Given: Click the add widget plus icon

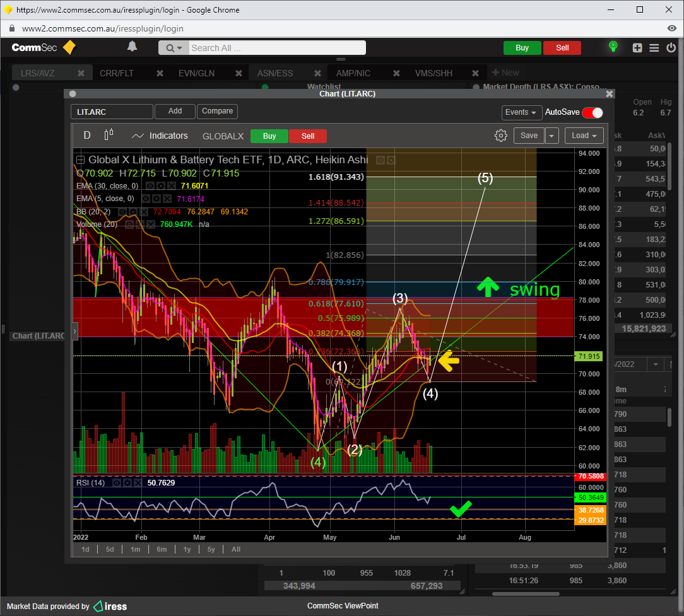Looking at the screenshot, I should (637, 48).
